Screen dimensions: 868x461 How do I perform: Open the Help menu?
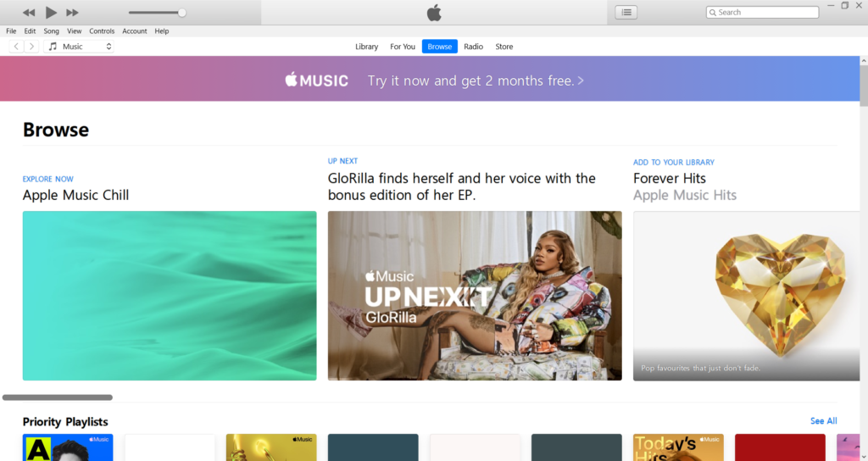click(162, 31)
